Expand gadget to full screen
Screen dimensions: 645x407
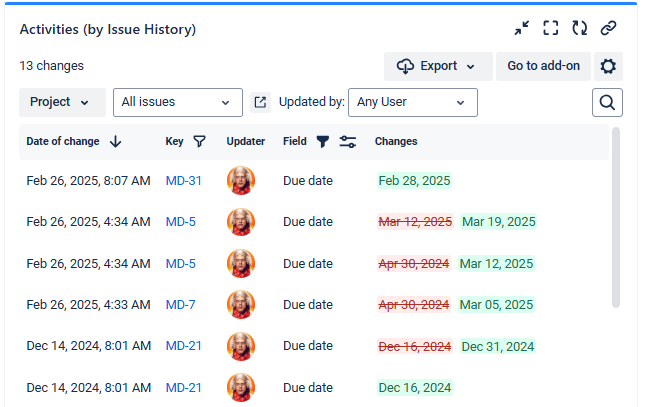550,28
